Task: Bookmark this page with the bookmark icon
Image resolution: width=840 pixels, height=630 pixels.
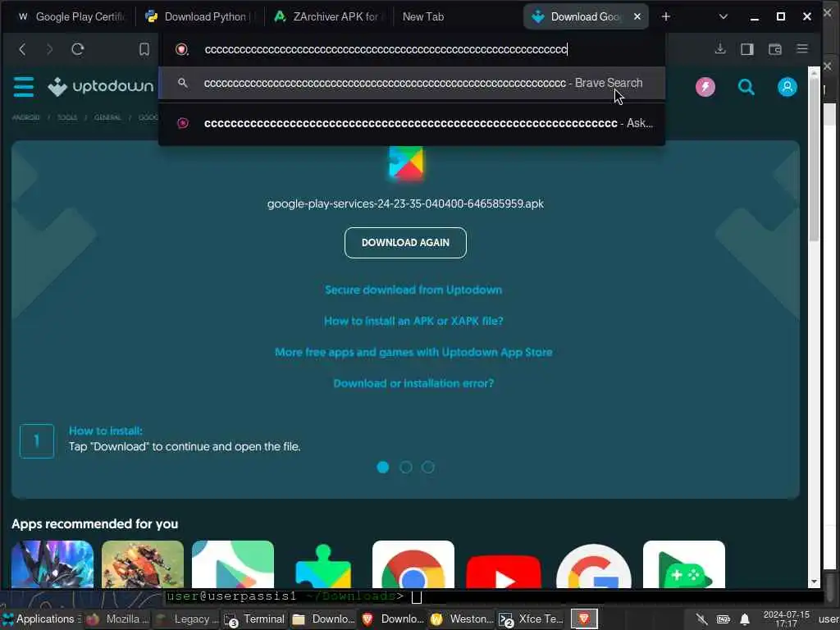Action: 144,49
